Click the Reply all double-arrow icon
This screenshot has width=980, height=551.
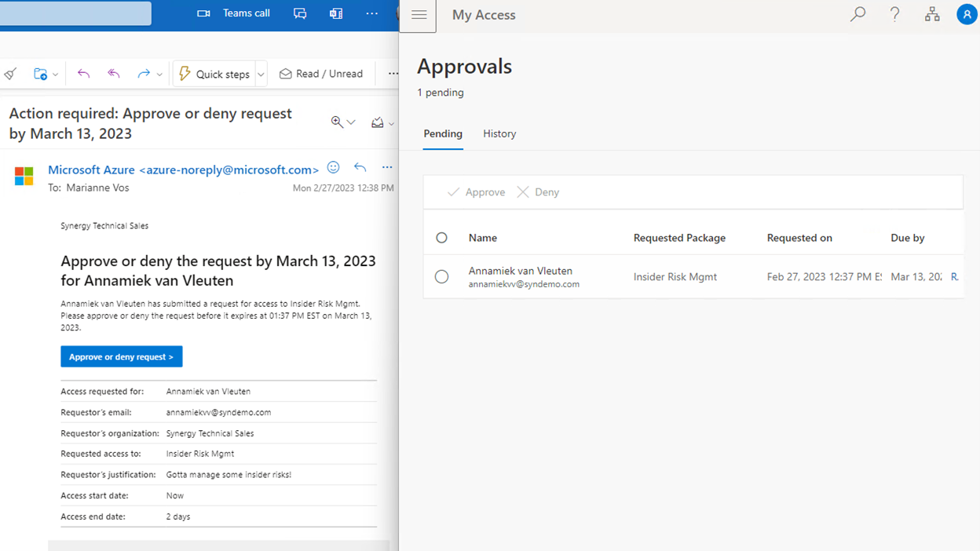coord(114,74)
